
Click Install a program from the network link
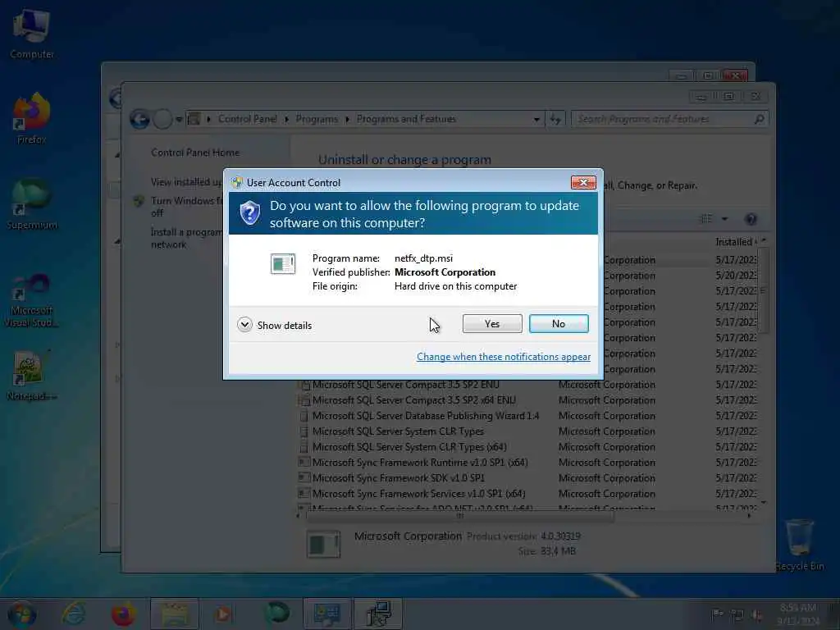[x=186, y=238]
